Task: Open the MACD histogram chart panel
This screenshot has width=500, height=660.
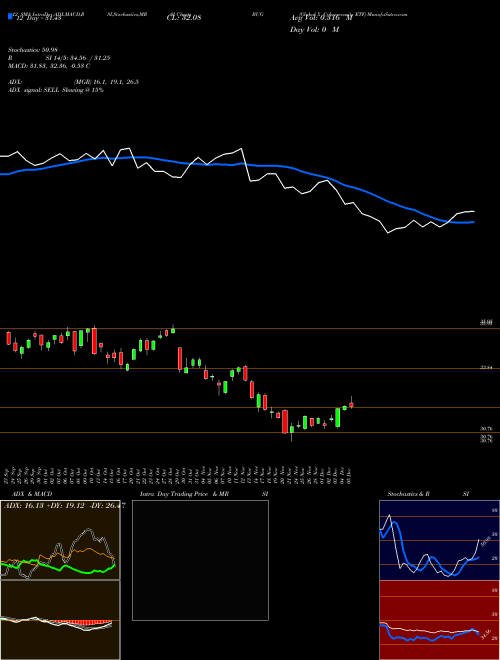Action: (x=60, y=620)
